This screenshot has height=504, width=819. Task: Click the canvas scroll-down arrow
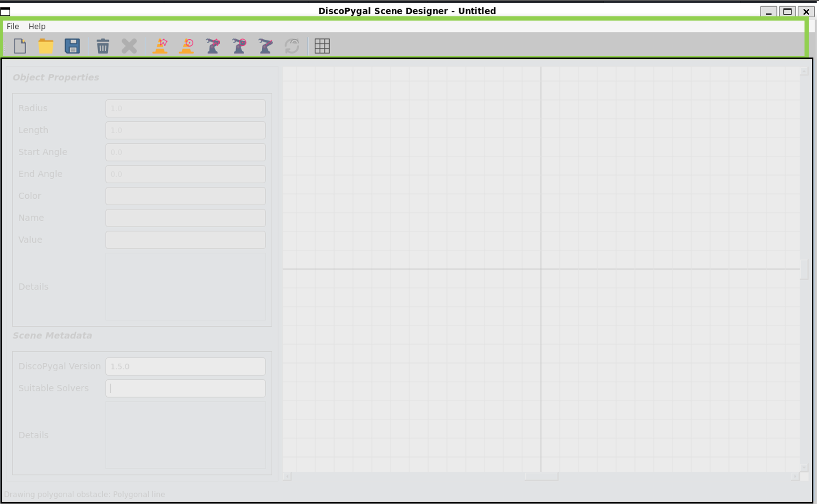click(x=804, y=468)
